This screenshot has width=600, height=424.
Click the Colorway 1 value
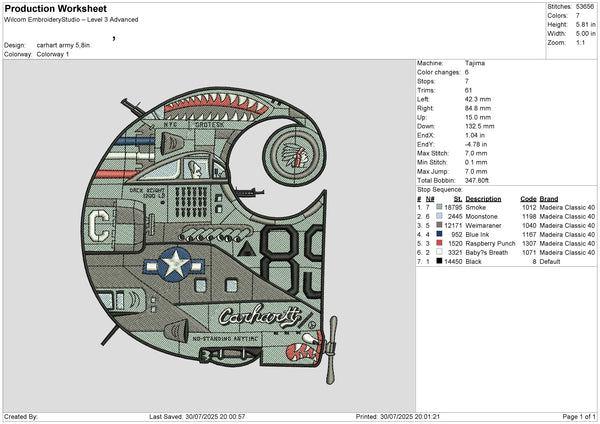56,54
